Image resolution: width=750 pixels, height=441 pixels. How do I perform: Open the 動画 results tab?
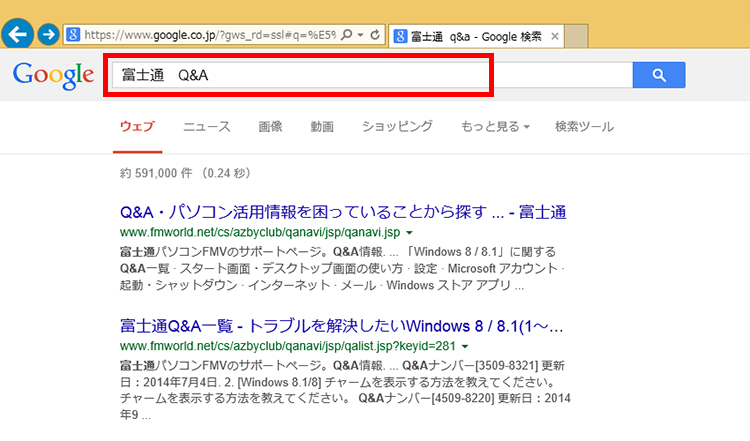pyautogui.click(x=322, y=127)
